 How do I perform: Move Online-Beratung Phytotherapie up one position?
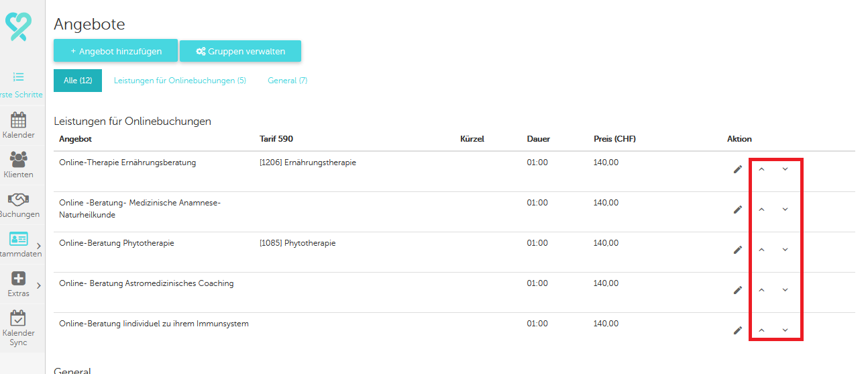[x=761, y=250]
